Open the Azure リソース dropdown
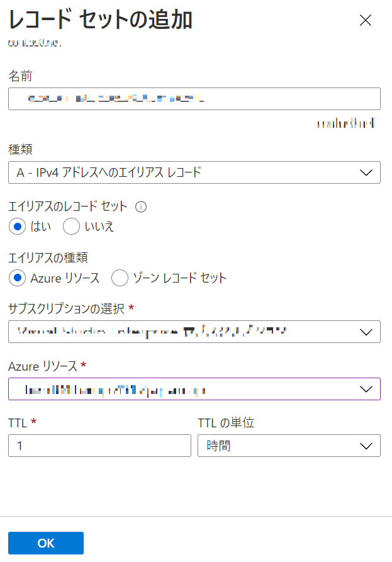This screenshot has width=392, height=562. [x=194, y=389]
